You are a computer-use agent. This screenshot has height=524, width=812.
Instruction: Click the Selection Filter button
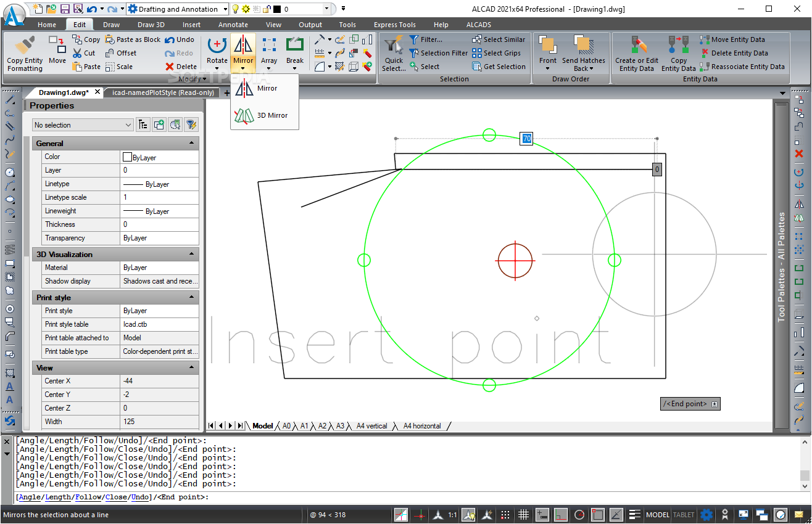click(x=438, y=53)
